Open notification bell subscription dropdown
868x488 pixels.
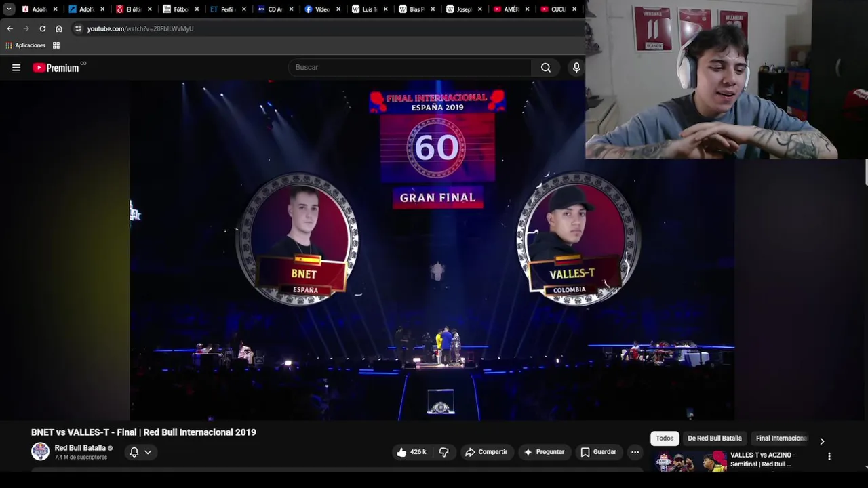click(140, 452)
